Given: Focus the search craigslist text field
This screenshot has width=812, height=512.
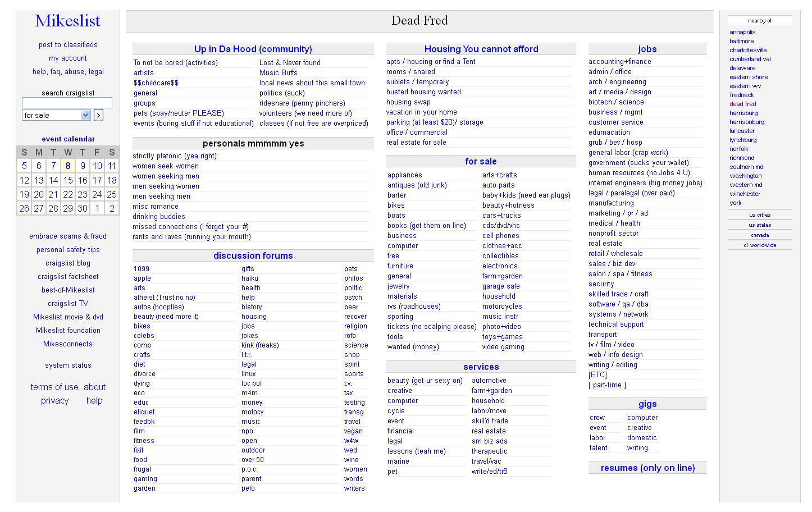Looking at the screenshot, I should pyautogui.click(x=67, y=103).
